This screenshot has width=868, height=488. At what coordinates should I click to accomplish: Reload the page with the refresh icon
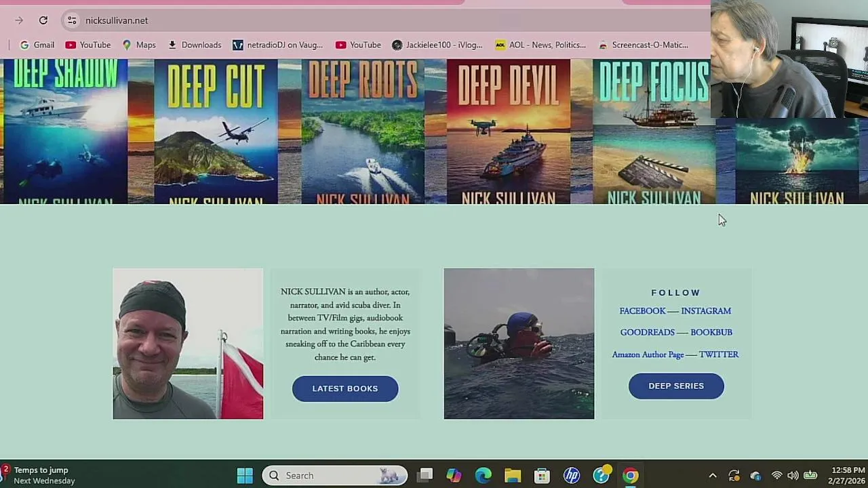pos(43,20)
